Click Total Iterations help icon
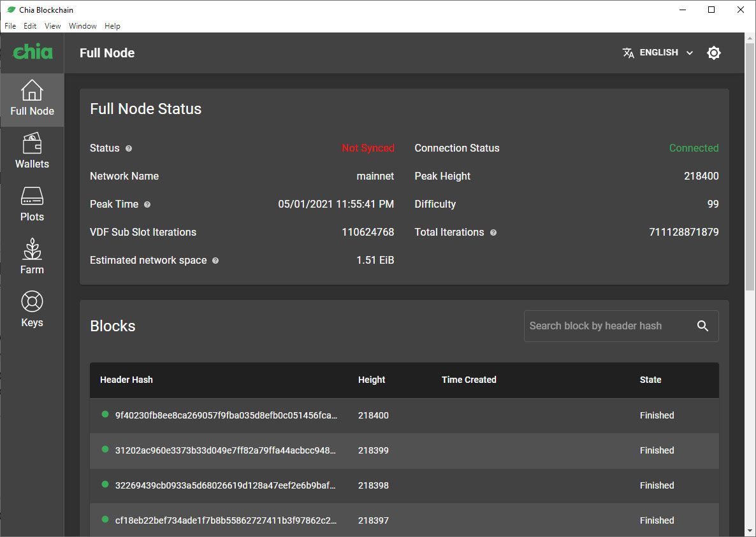The height and width of the screenshot is (537, 756). click(493, 233)
